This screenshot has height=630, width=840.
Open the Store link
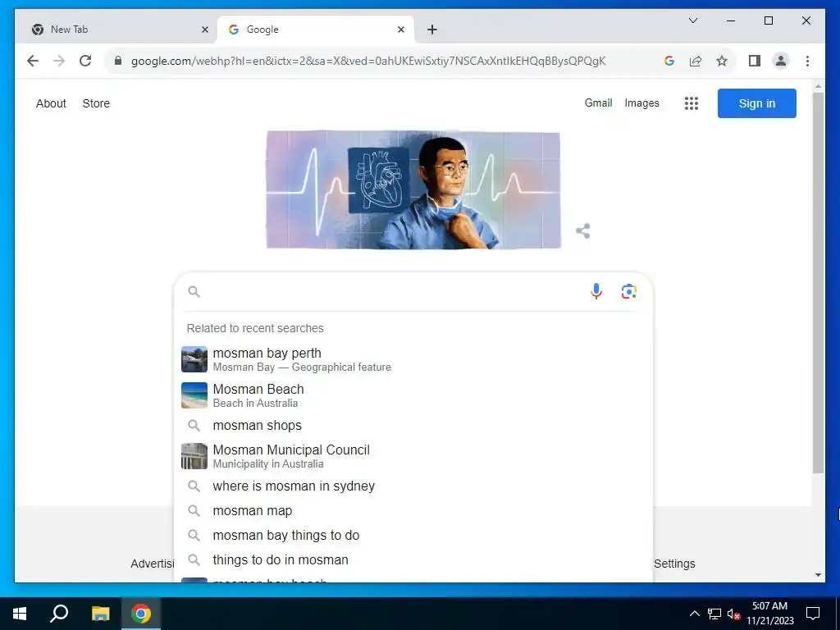(x=96, y=103)
